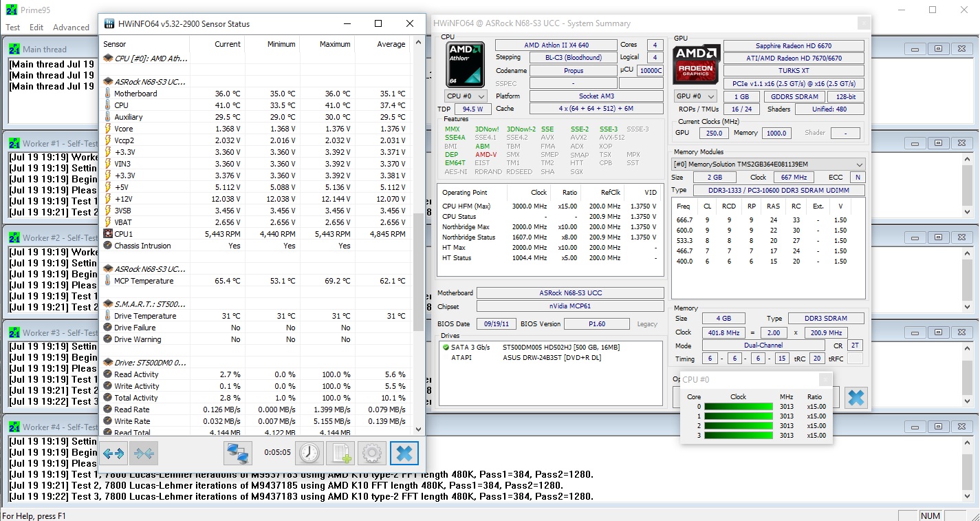This screenshot has height=521, width=980.
Task: Click the Socket AM3 platform field
Action: (596, 96)
